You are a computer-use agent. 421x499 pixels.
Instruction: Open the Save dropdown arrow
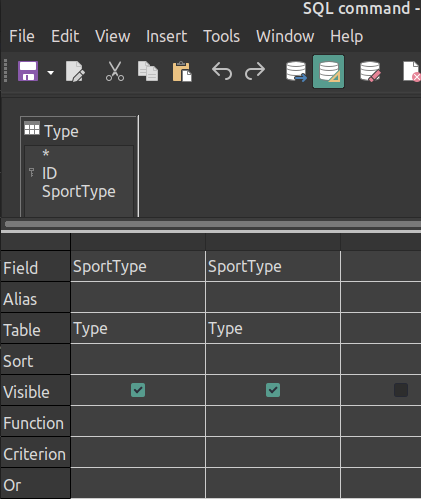tap(51, 72)
